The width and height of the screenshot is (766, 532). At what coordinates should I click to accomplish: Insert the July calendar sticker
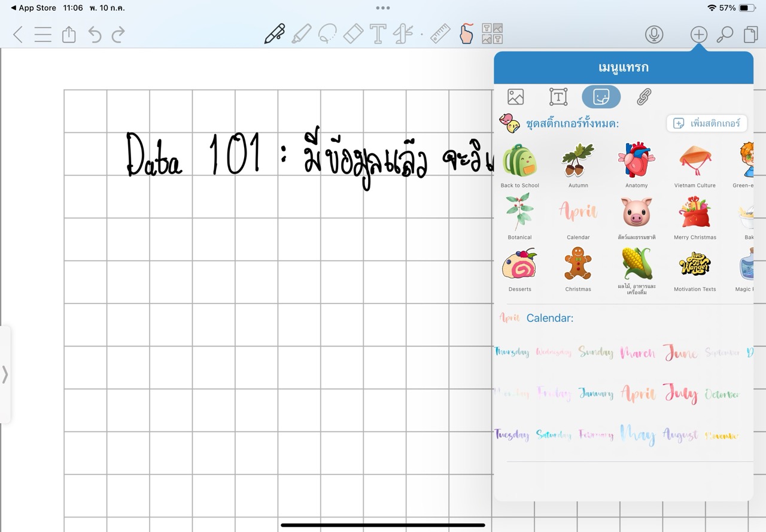(x=680, y=394)
